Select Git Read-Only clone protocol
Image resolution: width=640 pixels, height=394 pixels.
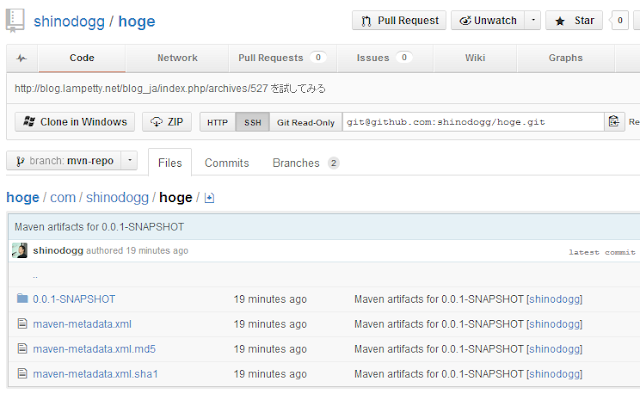306,122
